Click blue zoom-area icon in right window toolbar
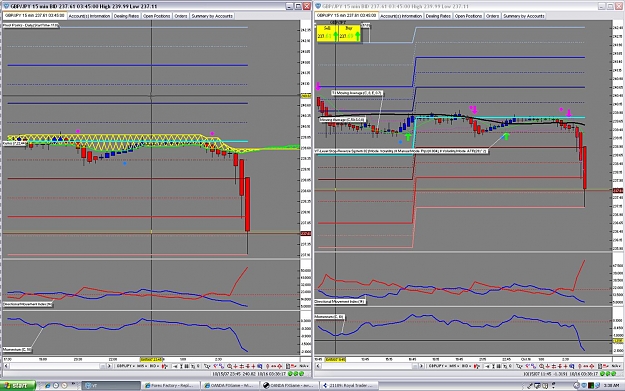Image resolution: width=625 pixels, height=391 pixels. pyautogui.click(x=572, y=366)
